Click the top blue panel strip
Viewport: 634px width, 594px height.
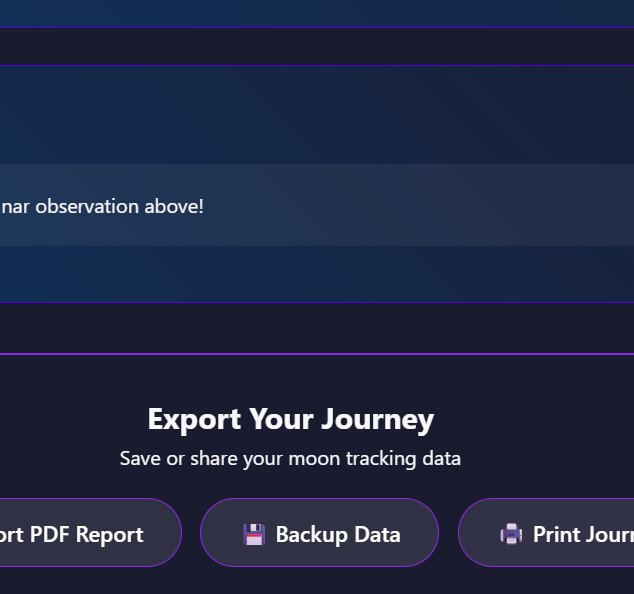pyautogui.click(x=300, y=12)
